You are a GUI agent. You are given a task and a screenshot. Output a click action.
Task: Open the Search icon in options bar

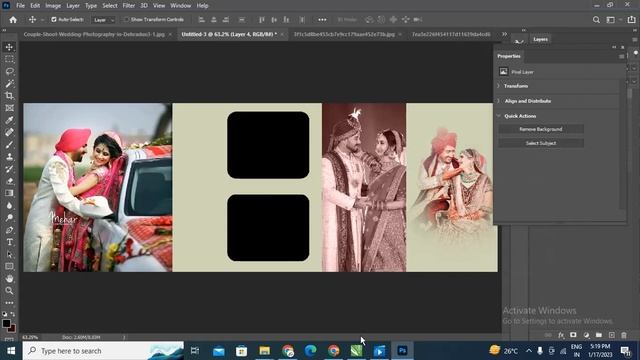click(x=596, y=20)
